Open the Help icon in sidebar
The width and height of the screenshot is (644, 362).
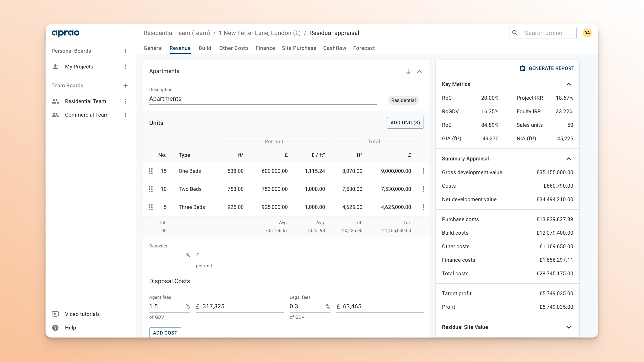pyautogui.click(x=55, y=328)
